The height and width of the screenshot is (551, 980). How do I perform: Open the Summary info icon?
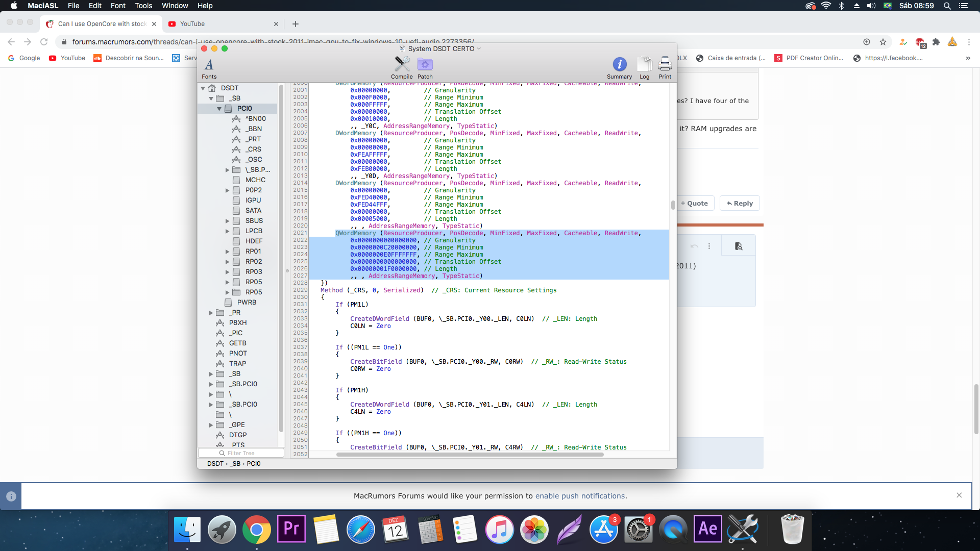click(x=619, y=65)
